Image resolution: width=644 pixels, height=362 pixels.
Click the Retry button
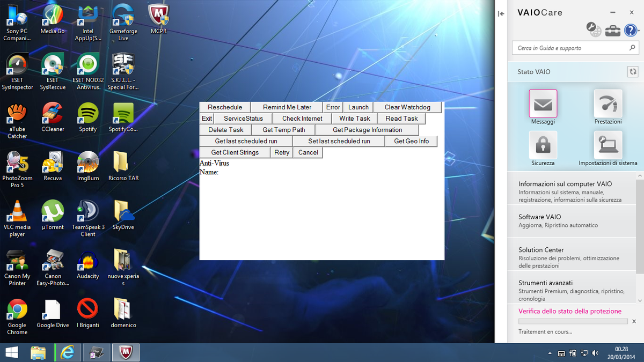pyautogui.click(x=281, y=152)
